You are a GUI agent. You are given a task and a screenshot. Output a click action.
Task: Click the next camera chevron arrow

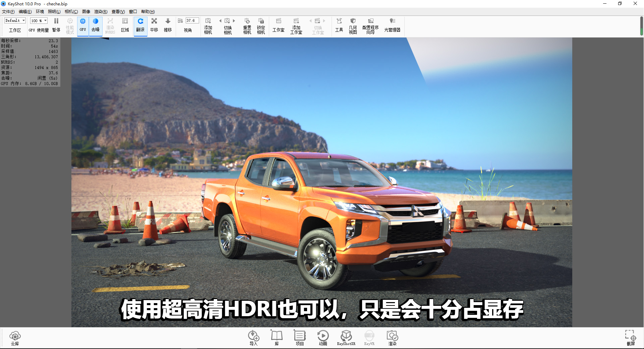[x=234, y=20]
